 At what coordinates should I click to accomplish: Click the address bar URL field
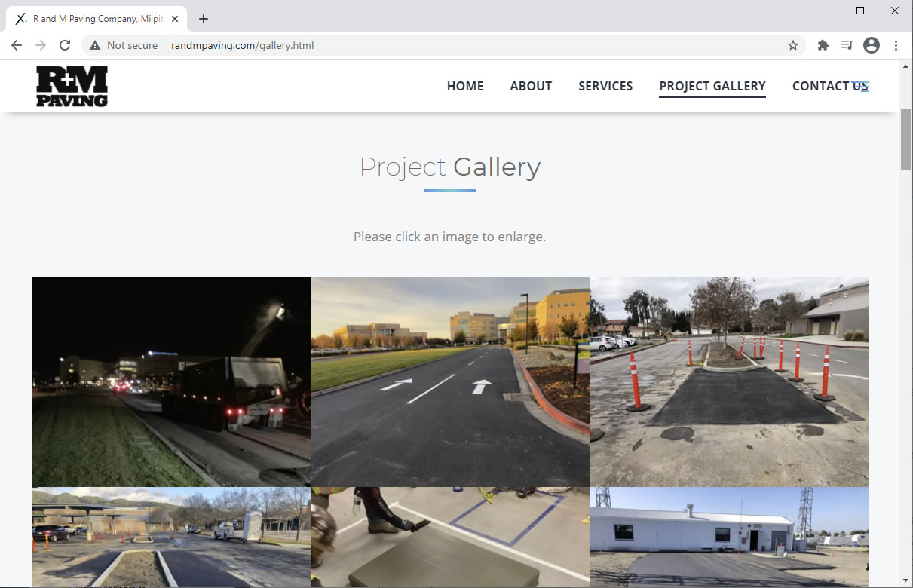point(452,45)
